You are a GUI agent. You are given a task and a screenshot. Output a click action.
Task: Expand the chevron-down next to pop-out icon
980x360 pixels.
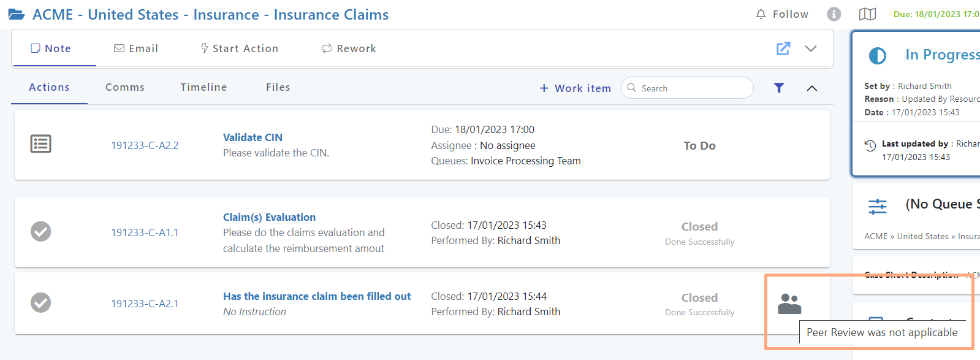point(810,48)
